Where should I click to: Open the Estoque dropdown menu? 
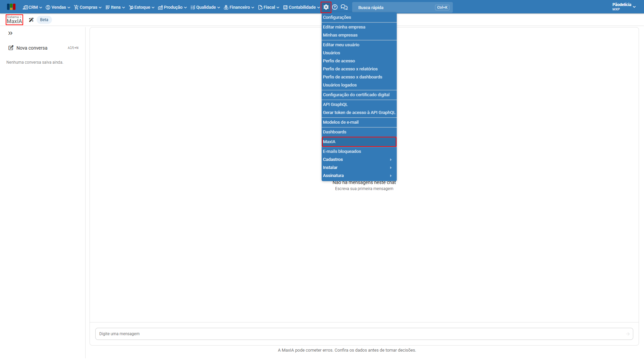(x=142, y=7)
